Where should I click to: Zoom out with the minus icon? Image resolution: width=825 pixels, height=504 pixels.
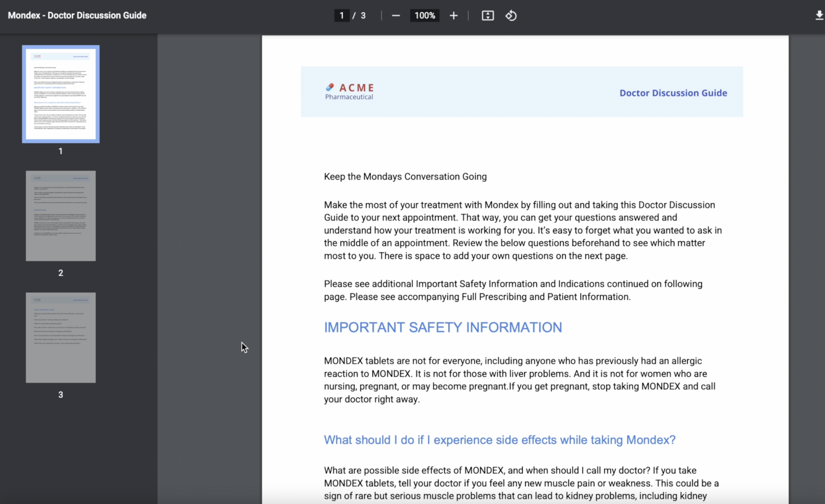click(x=396, y=16)
